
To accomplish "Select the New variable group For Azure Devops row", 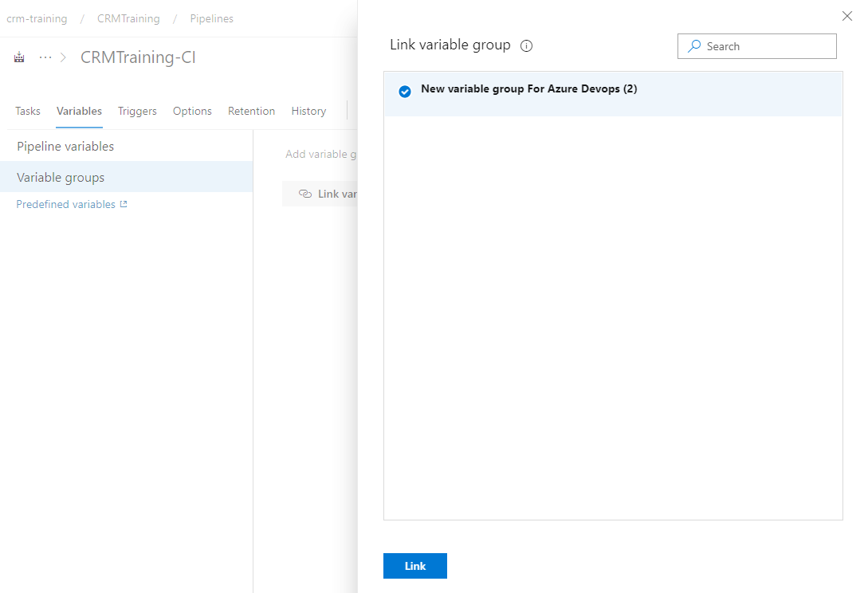I will coord(613,94).
